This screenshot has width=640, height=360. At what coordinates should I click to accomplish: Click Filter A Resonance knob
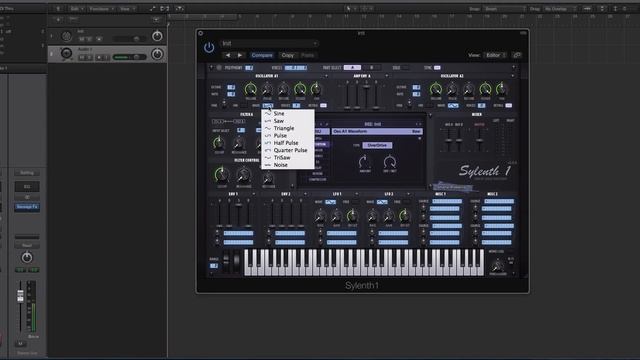pyautogui.click(x=239, y=143)
